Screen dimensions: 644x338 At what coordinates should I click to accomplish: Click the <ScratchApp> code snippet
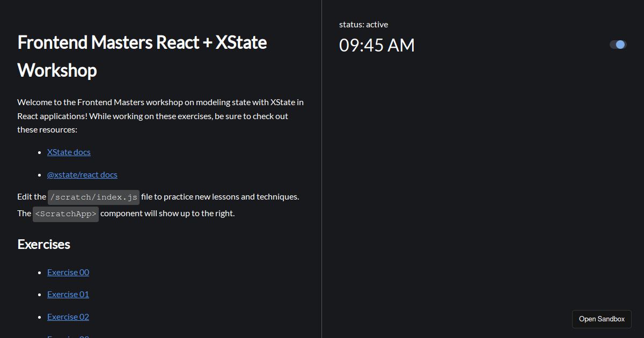tap(66, 214)
